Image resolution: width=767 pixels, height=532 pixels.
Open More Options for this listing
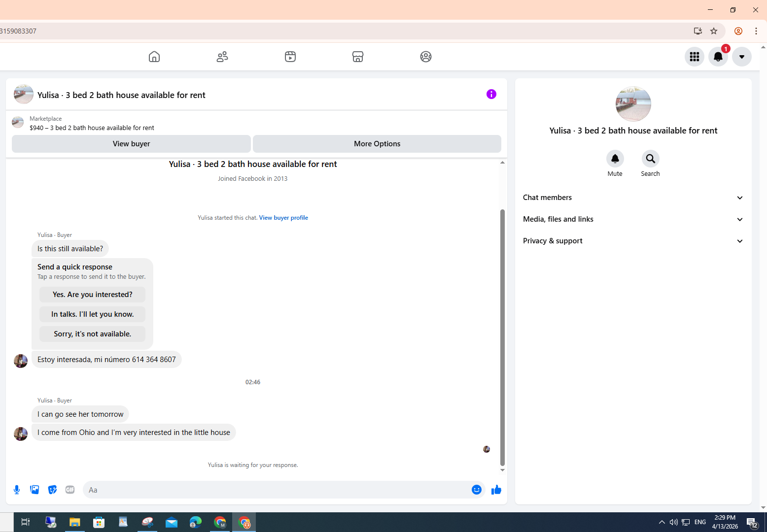pyautogui.click(x=377, y=144)
